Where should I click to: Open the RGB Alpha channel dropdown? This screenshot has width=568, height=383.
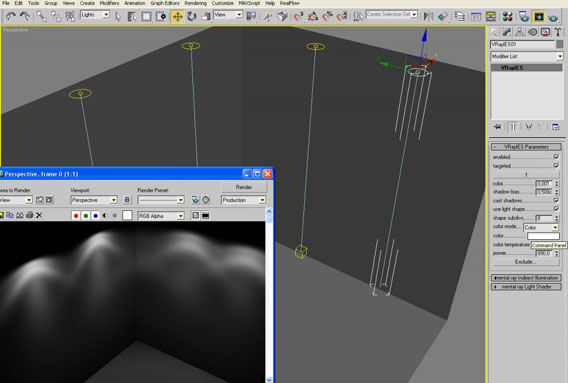coord(161,216)
